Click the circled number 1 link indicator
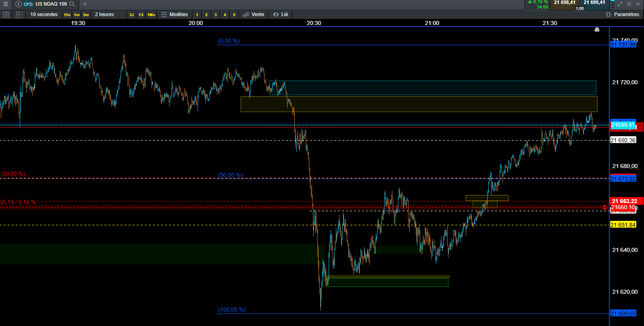 (x=18, y=4)
